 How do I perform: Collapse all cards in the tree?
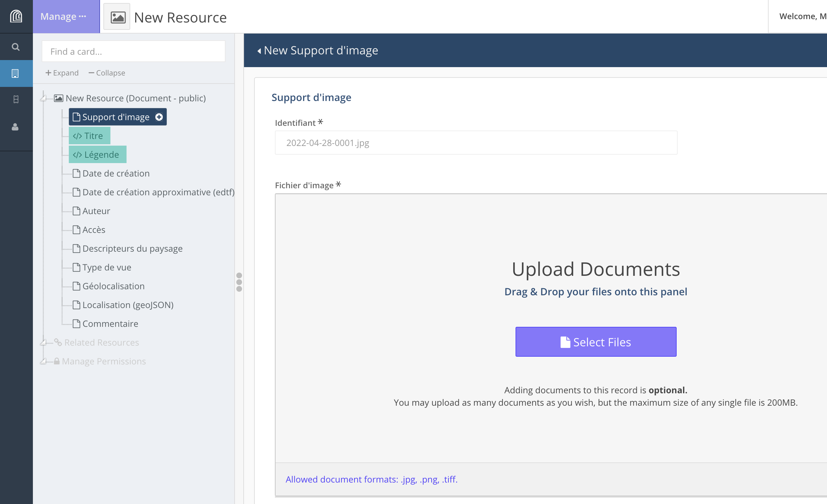[107, 73]
